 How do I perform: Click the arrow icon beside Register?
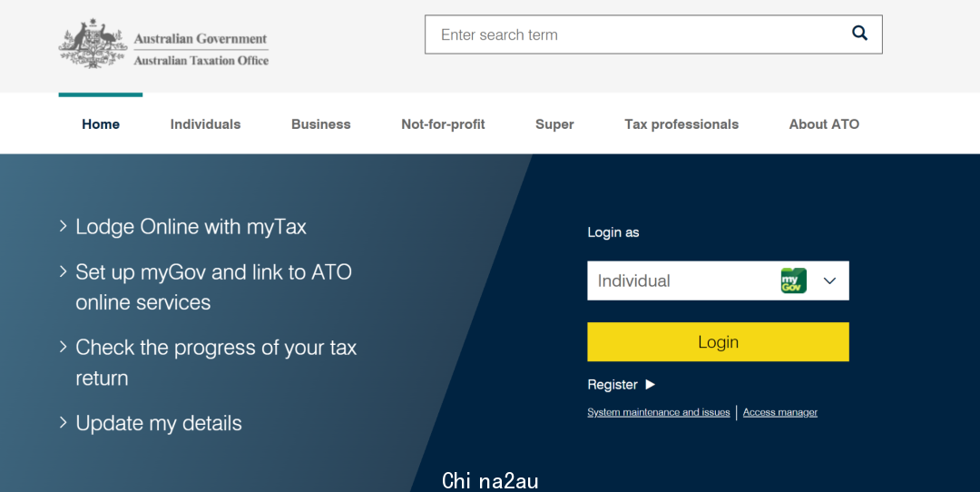[650, 385]
